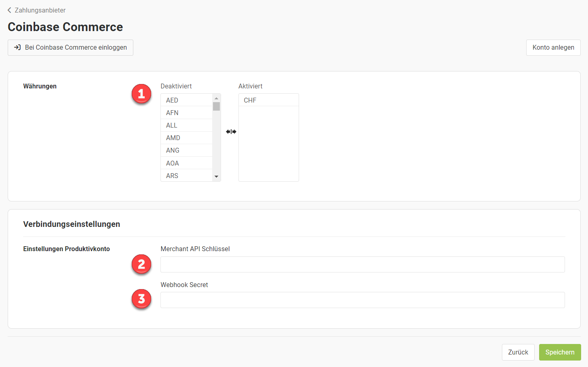The height and width of the screenshot is (367, 588).
Task: Click the move-between-lists arrows icon
Action: click(231, 132)
